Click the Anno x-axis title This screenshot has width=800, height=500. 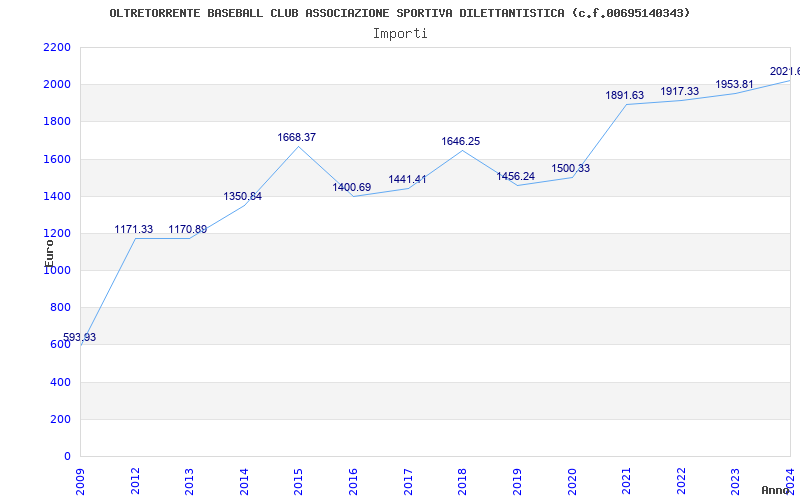pos(774,490)
